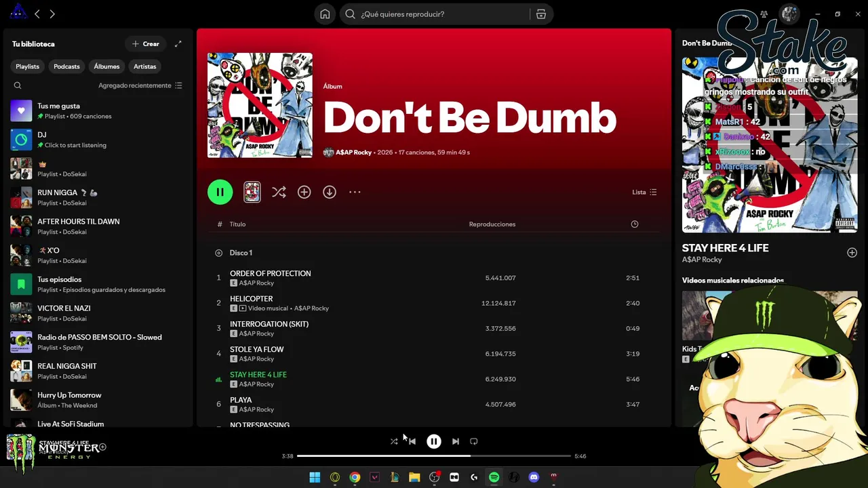Filter the library by Artistas
The width and height of the screenshot is (868, 488).
[x=144, y=66]
